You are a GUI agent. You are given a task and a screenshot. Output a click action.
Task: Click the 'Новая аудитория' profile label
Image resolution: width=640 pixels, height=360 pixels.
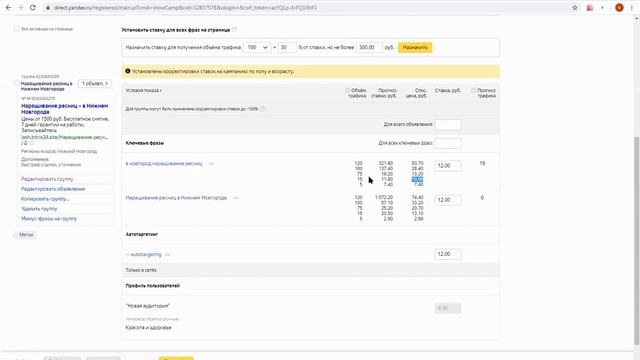tap(147, 306)
